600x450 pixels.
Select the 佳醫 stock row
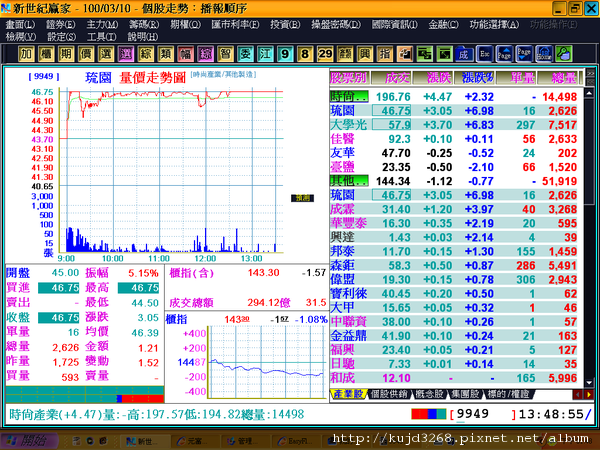click(454, 139)
